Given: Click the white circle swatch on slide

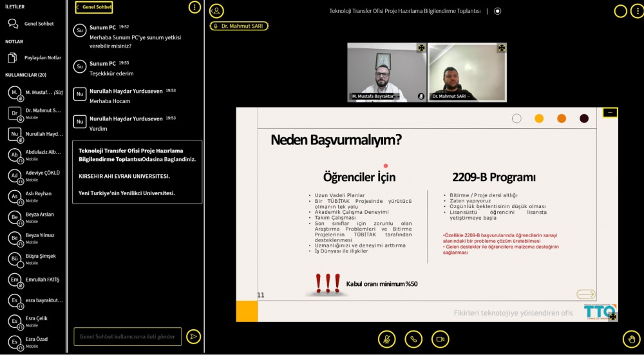Looking at the screenshot, I should point(516,119).
